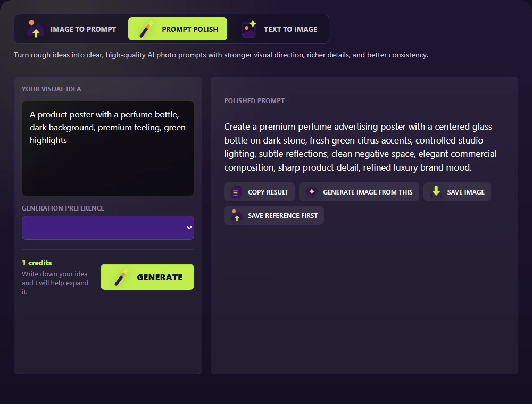The height and width of the screenshot is (404, 532).
Task: Click the Image to Prompt upload icon
Action: click(x=36, y=29)
